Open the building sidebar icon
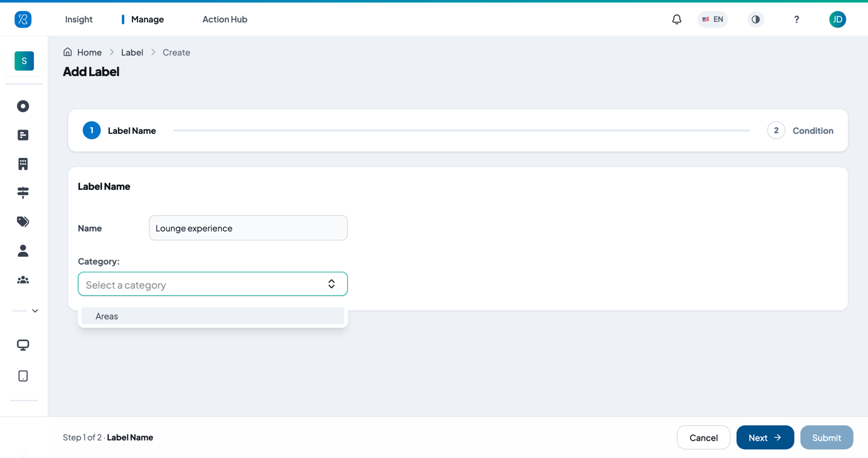868x458 pixels. coord(23,164)
